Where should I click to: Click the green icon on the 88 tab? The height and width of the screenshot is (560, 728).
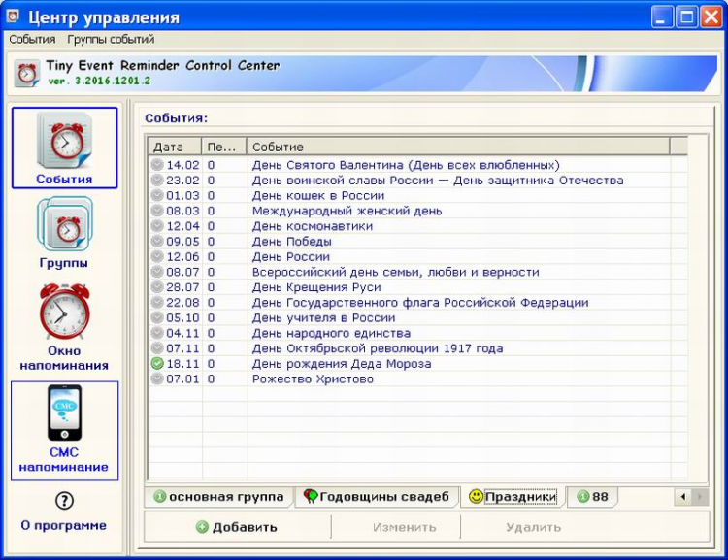(582, 496)
